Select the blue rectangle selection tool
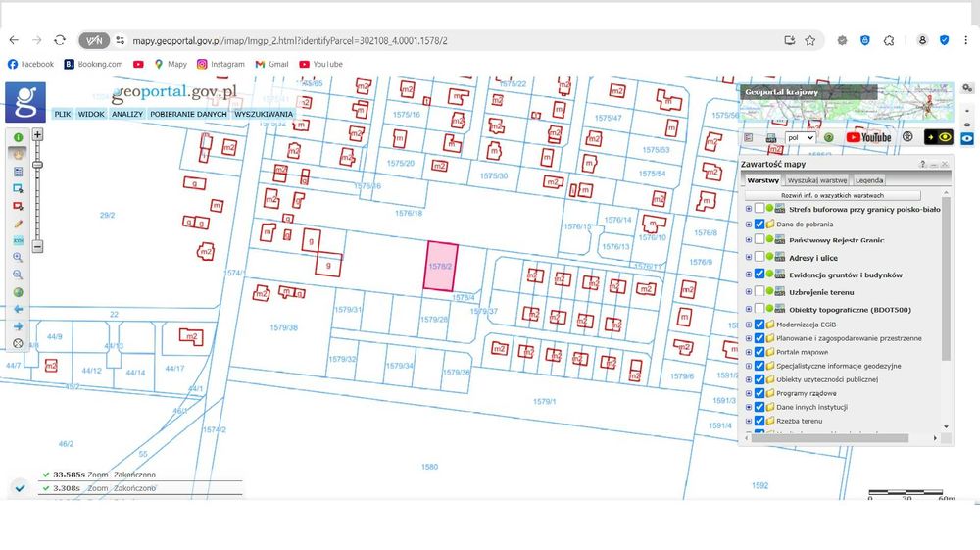This screenshot has height=550, width=980. (x=18, y=188)
